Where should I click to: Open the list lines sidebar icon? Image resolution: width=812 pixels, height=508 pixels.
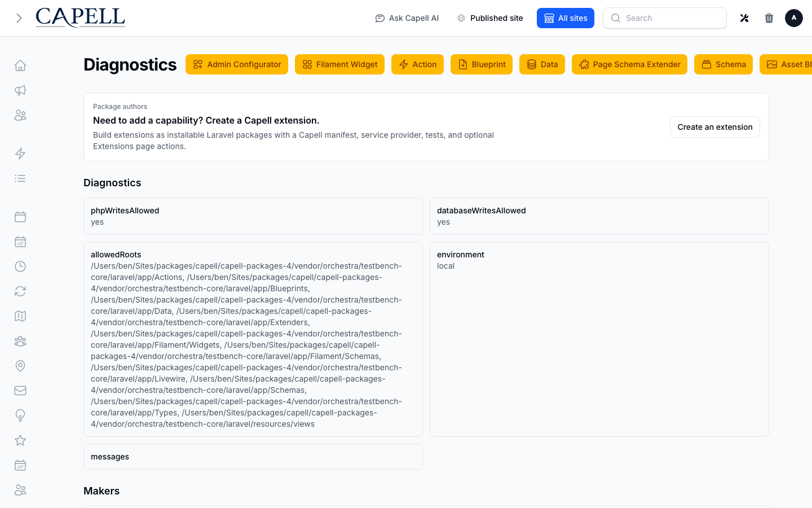tap(20, 178)
